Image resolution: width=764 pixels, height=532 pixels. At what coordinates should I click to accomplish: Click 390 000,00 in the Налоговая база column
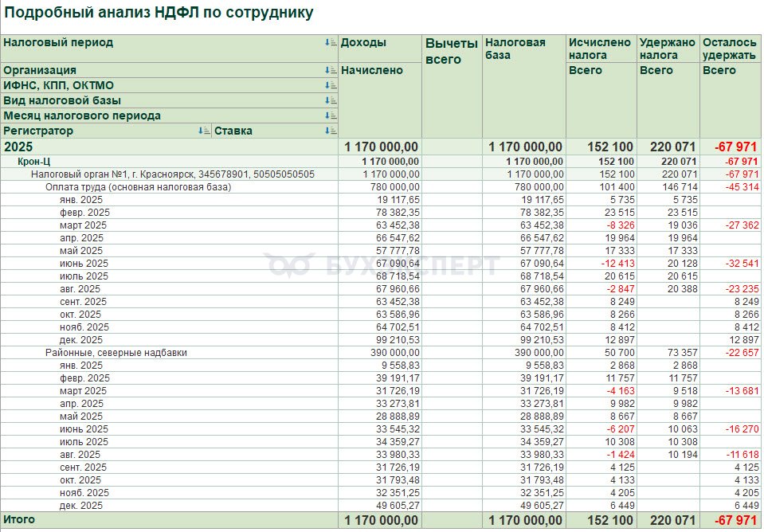click(x=539, y=352)
